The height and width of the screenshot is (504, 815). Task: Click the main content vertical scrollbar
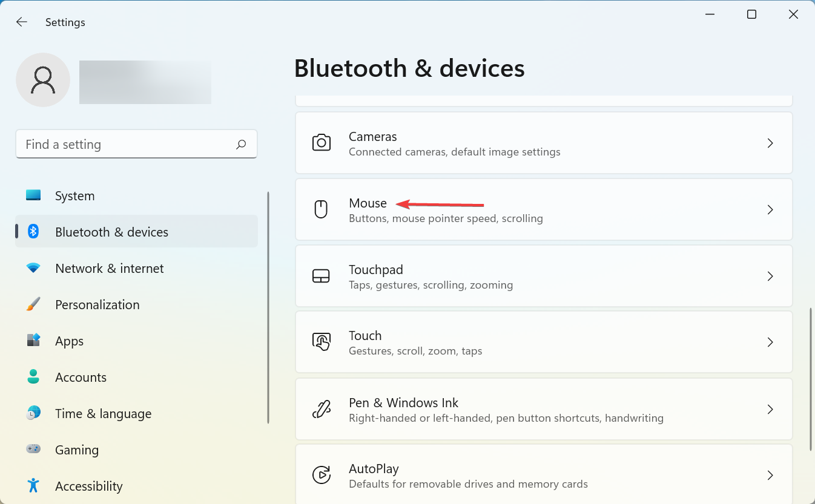pyautogui.click(x=811, y=379)
